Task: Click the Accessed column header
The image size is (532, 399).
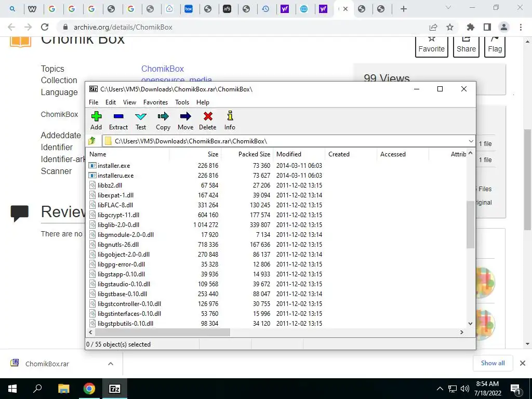Action: coord(403,154)
